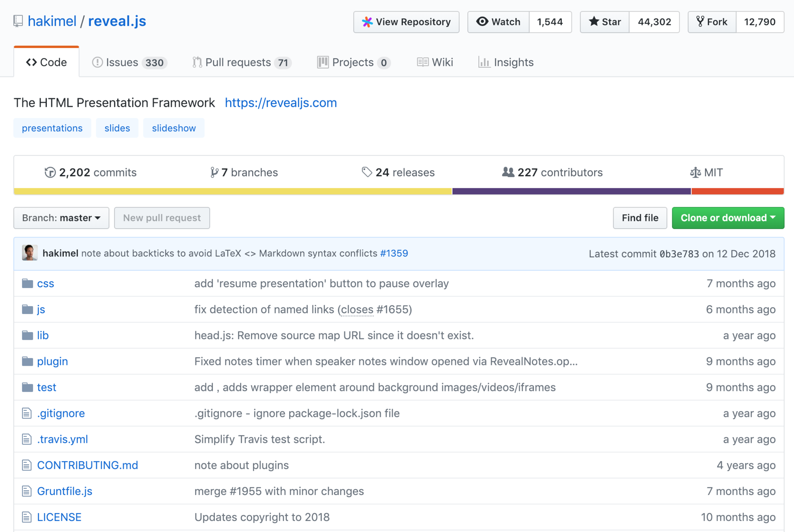Click the contributors people icon
The image size is (794, 532).
coord(508,172)
